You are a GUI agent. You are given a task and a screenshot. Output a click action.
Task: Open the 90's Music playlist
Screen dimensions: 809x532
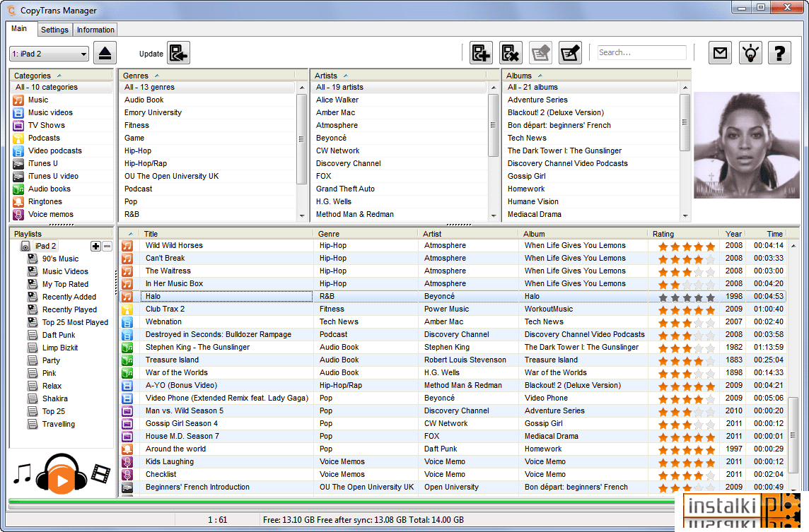(x=60, y=259)
